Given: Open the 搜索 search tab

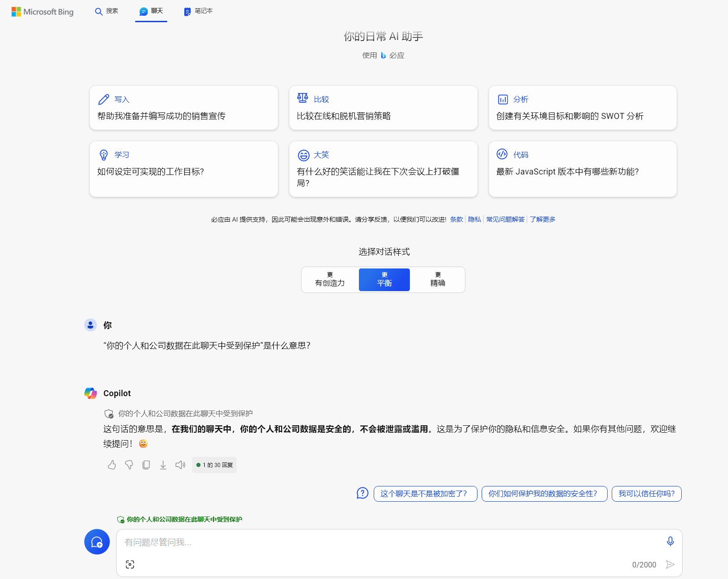Looking at the screenshot, I should [107, 11].
